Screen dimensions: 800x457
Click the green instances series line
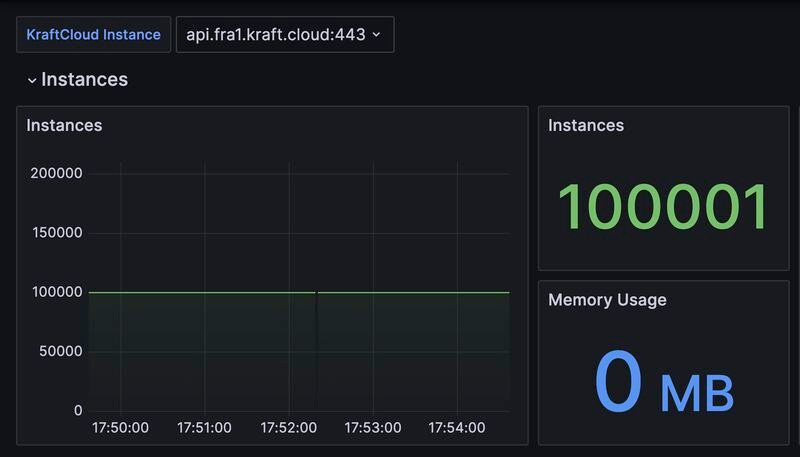(299, 293)
